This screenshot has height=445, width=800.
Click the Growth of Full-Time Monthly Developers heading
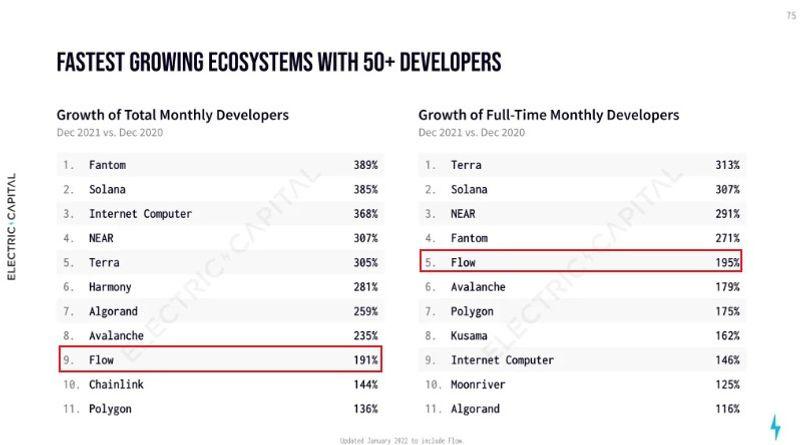tap(548, 115)
